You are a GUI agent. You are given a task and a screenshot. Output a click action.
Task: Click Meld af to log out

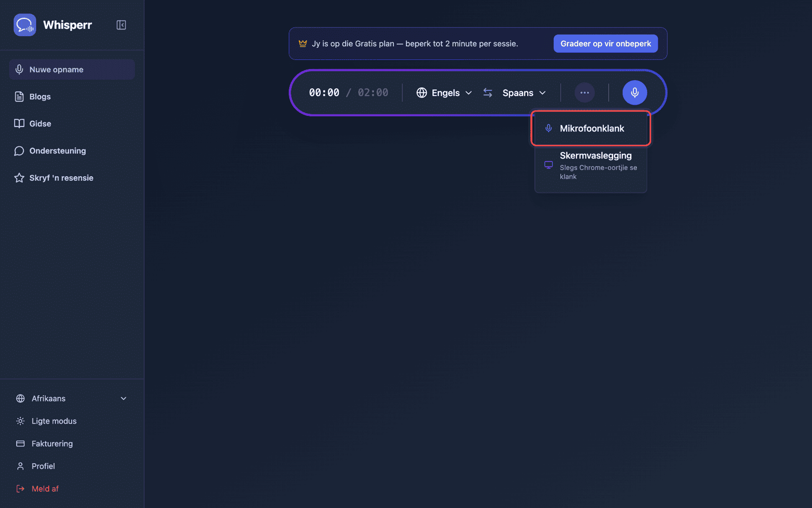point(72,489)
